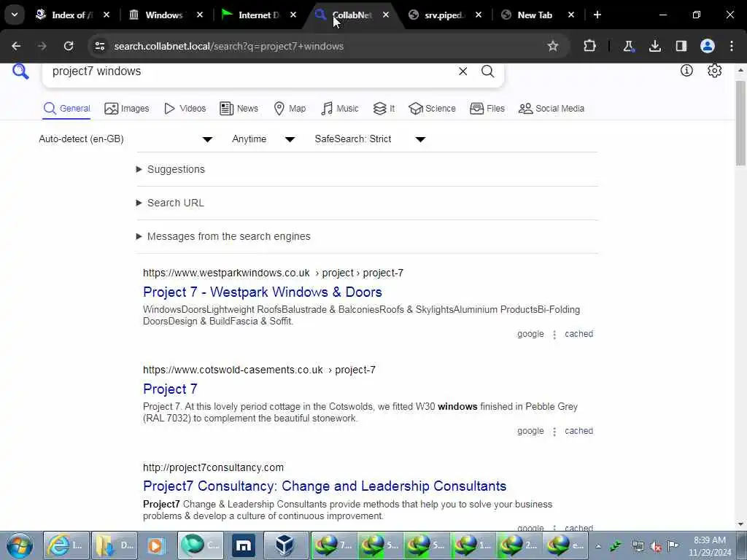Open the profile avatar icon

coord(708,46)
